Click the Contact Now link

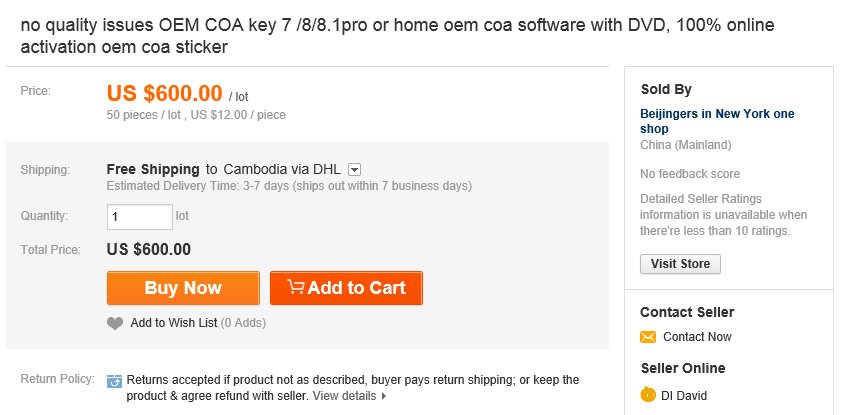pos(697,337)
